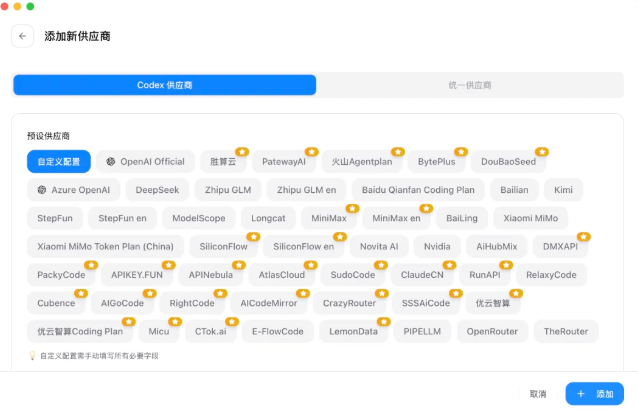Confirm with the 添加 button
638x411 pixels.
point(594,394)
